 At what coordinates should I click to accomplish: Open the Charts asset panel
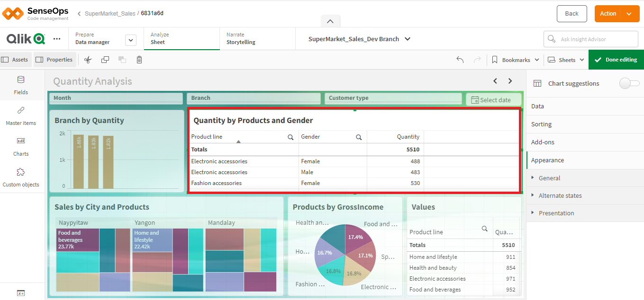pos(21,147)
